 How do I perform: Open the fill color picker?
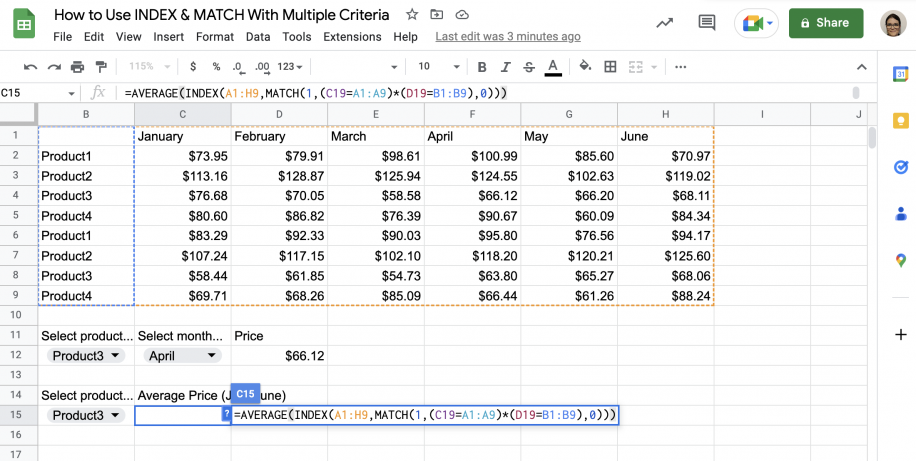[585, 66]
